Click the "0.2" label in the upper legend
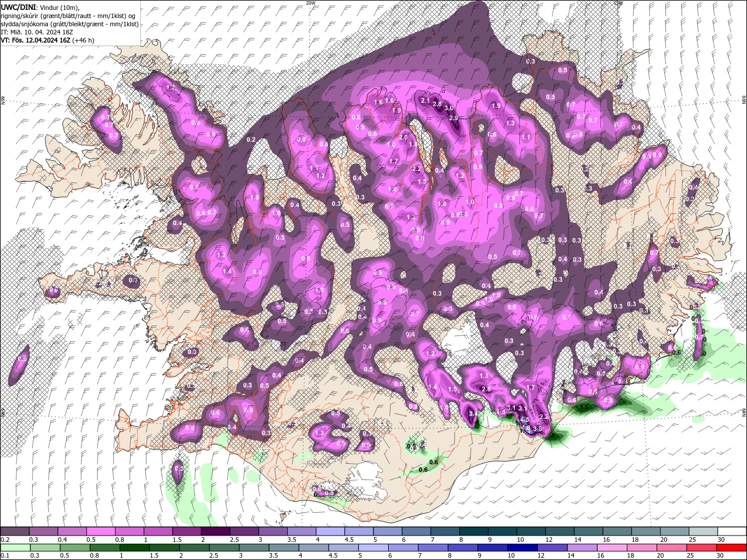The image size is (747, 560). (x=5, y=540)
